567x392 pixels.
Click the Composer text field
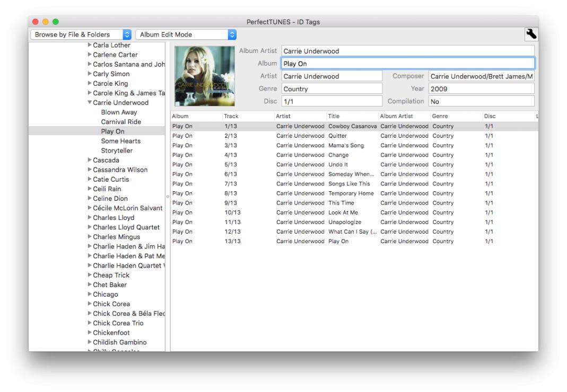[481, 76]
